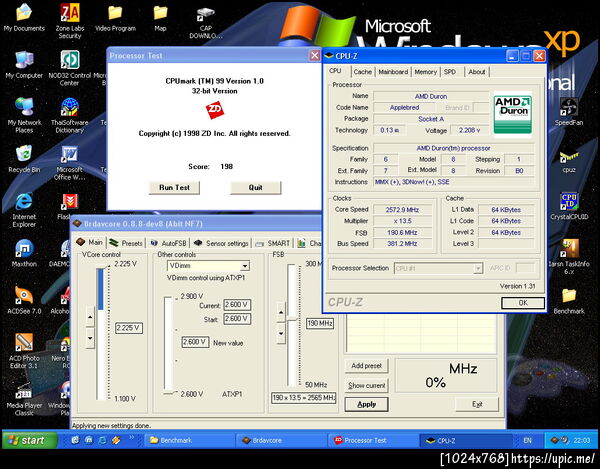Open the Sensor settings tab in 8rdavcore
This screenshot has height=469, width=600.
pos(221,243)
